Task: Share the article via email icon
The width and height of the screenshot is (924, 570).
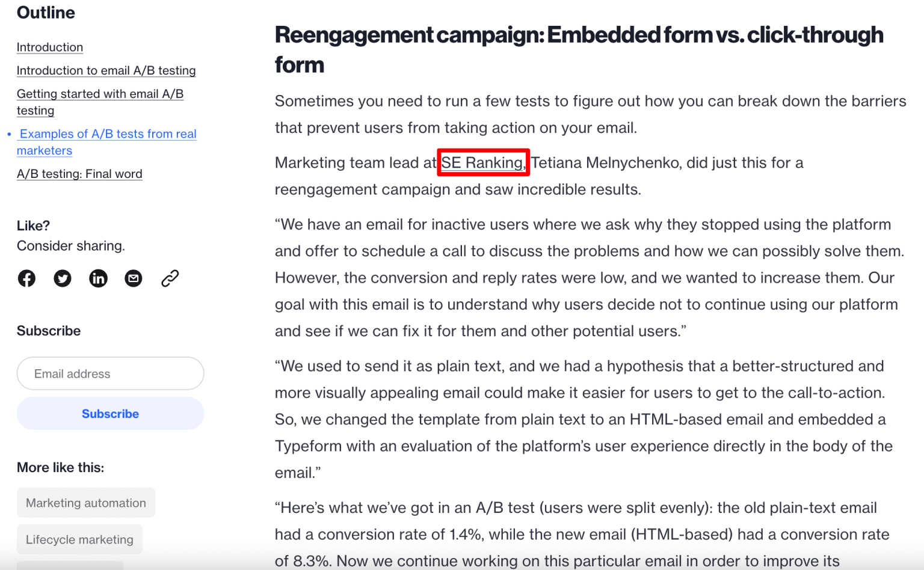Action: pyautogui.click(x=134, y=278)
